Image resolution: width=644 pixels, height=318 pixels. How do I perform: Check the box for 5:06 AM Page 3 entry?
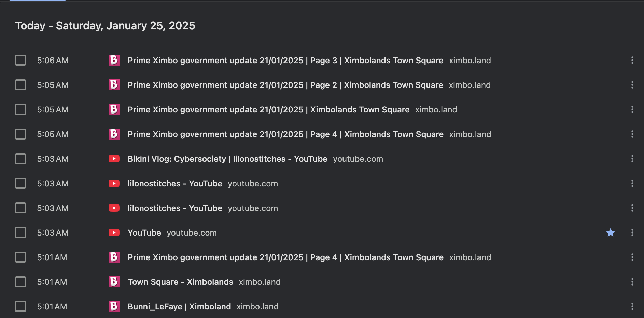click(x=20, y=60)
